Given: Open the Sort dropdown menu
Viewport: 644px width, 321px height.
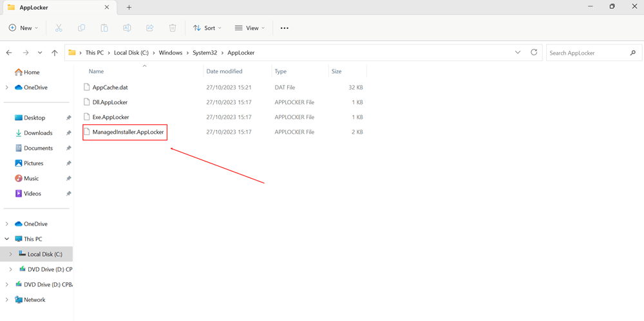Looking at the screenshot, I should [x=207, y=28].
